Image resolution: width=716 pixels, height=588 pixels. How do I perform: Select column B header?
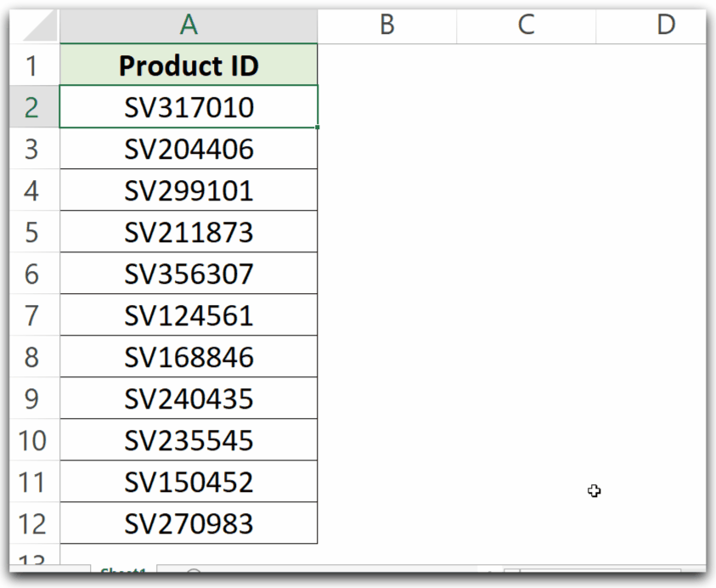pos(386,25)
